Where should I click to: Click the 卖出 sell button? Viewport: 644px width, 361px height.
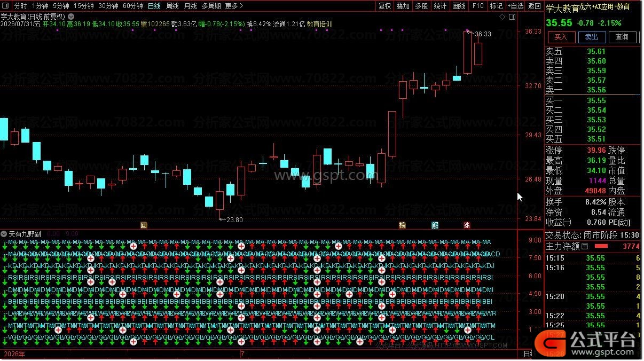pos(591,37)
